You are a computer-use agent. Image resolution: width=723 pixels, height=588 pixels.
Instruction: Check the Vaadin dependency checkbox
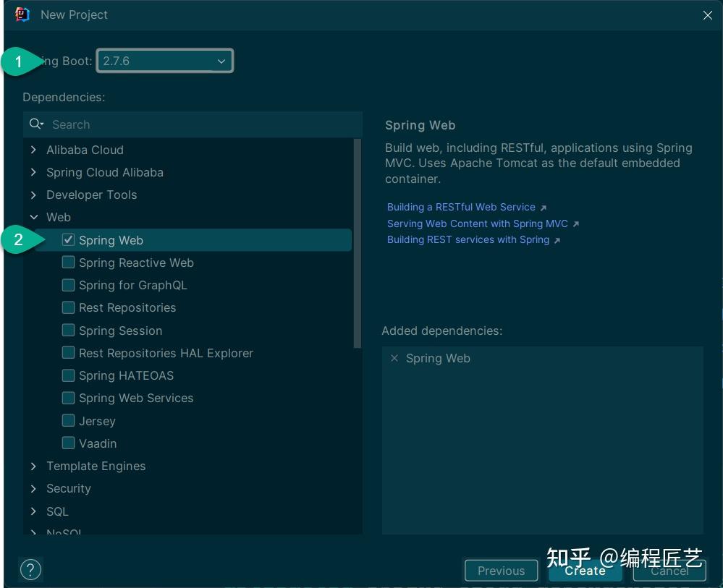pyautogui.click(x=68, y=442)
